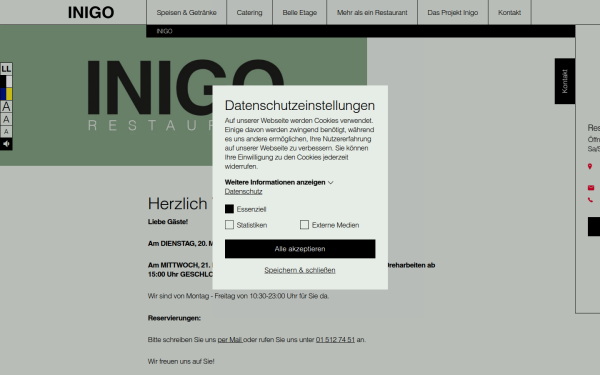Click the red location pin icon
This screenshot has width=600, height=375.
[x=590, y=166]
